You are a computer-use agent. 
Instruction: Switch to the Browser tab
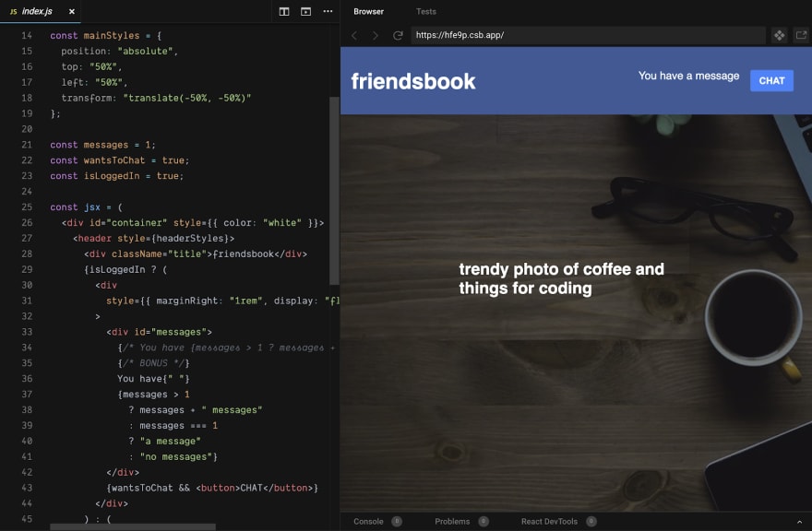tap(368, 11)
